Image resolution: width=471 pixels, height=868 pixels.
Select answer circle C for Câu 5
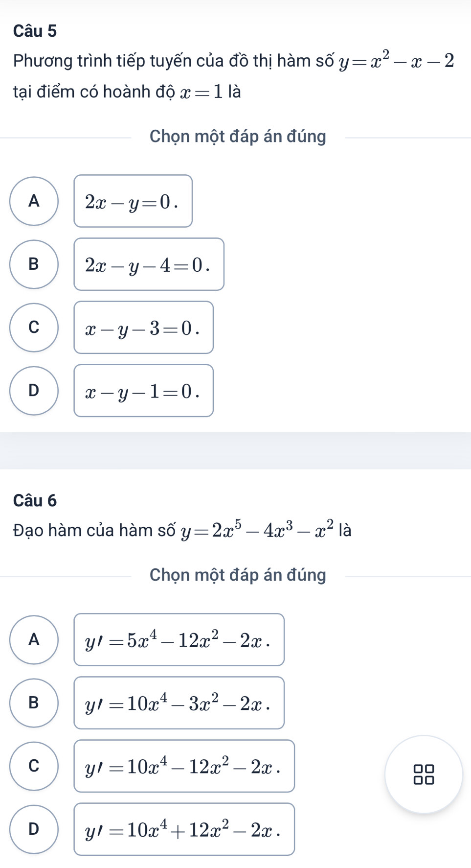[34, 328]
